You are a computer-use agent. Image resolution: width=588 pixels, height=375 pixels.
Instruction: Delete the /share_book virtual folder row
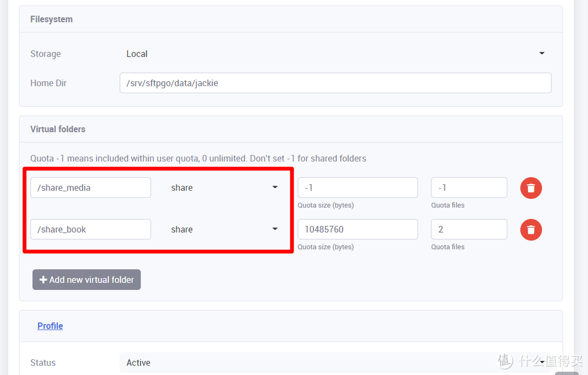[531, 229]
